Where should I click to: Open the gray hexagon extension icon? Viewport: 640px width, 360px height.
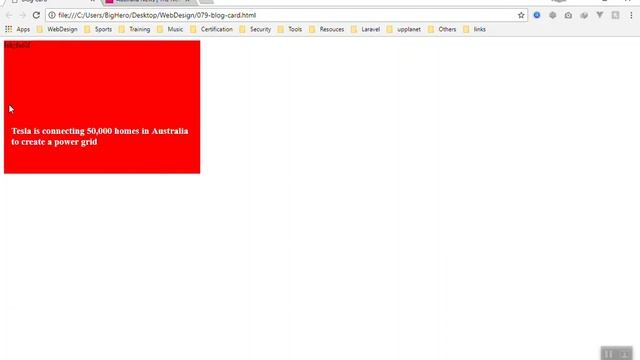(553, 15)
